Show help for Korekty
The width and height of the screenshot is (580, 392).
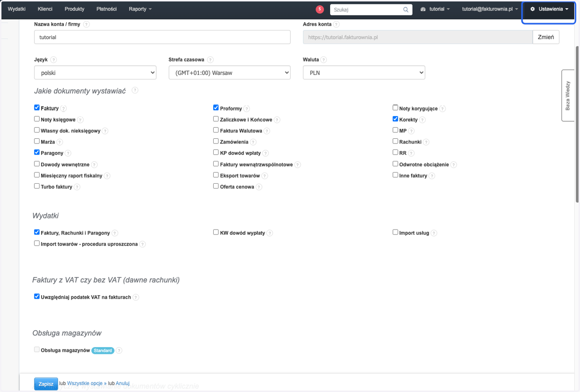(422, 120)
